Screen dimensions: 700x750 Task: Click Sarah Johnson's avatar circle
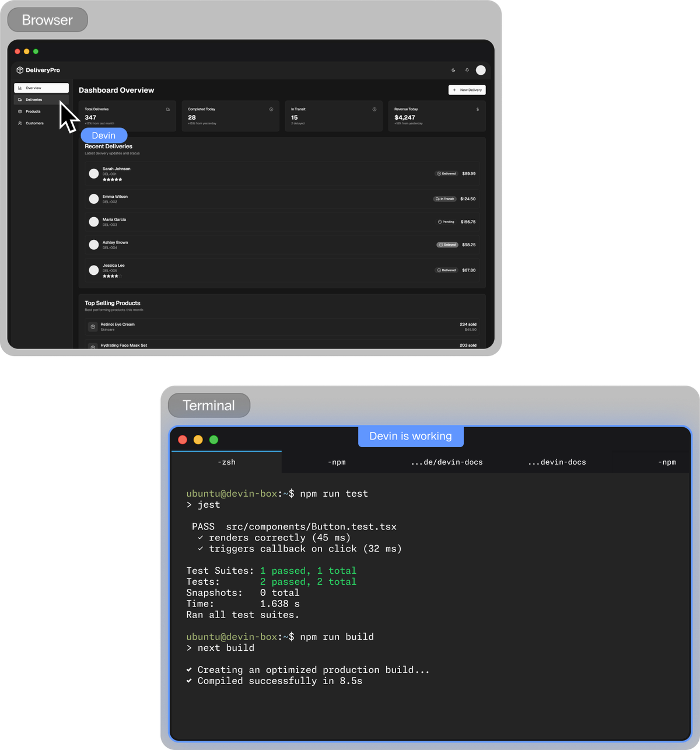[94, 173]
